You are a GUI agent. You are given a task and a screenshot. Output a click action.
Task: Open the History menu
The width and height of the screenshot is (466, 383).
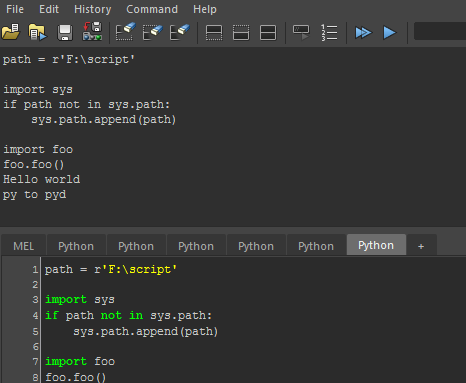click(x=93, y=9)
